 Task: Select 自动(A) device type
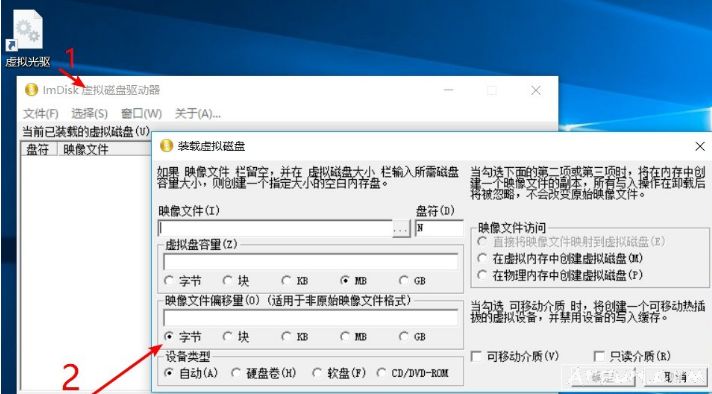191,373
